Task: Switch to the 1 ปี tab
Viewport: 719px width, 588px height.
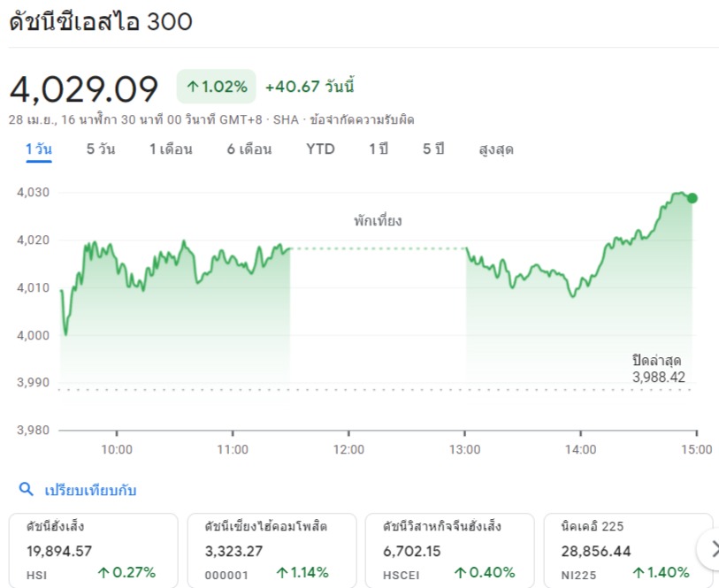Action: (x=379, y=149)
